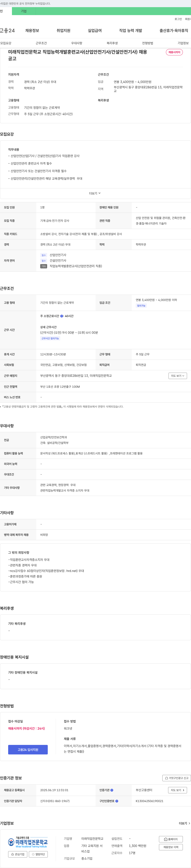Click the 워크넷 application method text
191x868 pixels.
pos(68,728)
